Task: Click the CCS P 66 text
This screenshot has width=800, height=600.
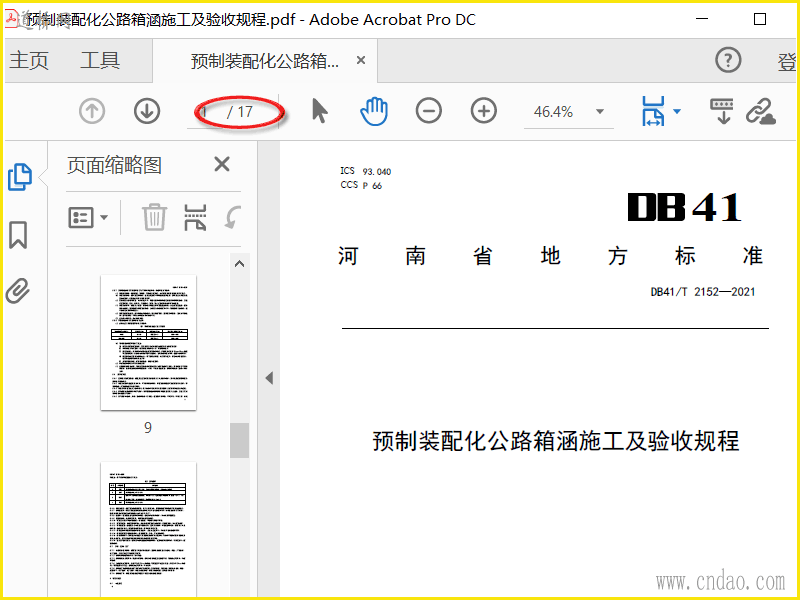Action: click(361, 185)
